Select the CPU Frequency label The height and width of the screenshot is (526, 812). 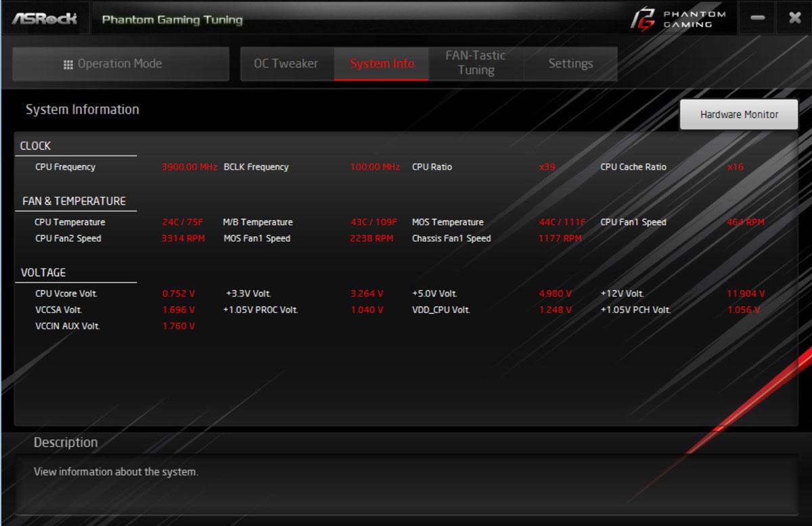[65, 167]
